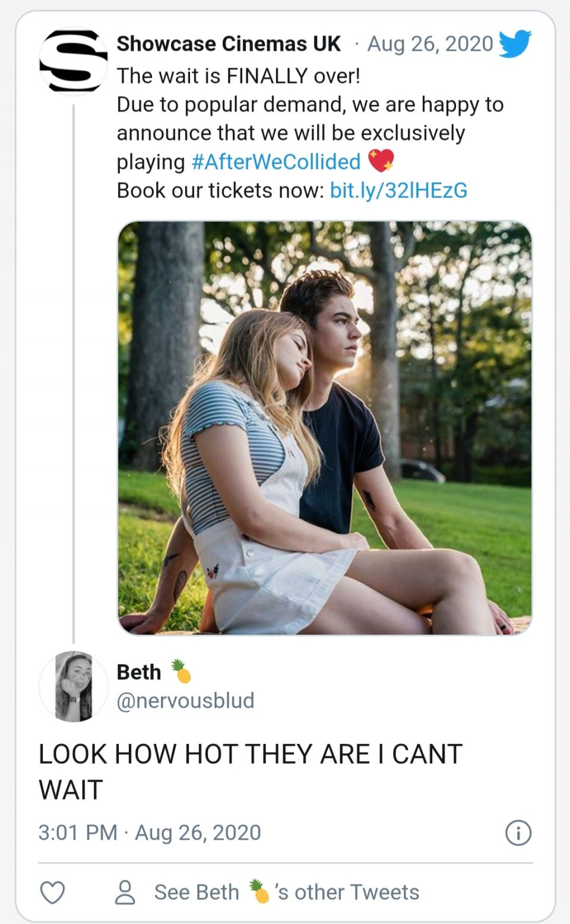Open the tweet info icon
This screenshot has height=924, width=570.
(518, 833)
